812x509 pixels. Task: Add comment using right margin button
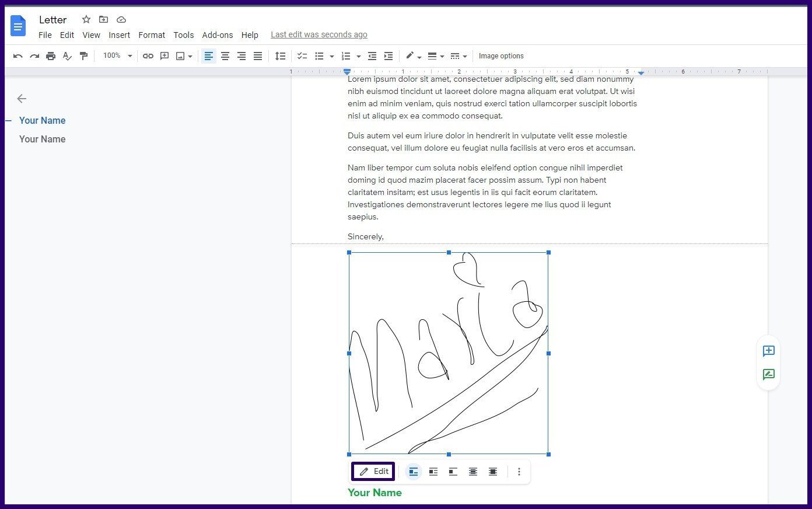769,351
